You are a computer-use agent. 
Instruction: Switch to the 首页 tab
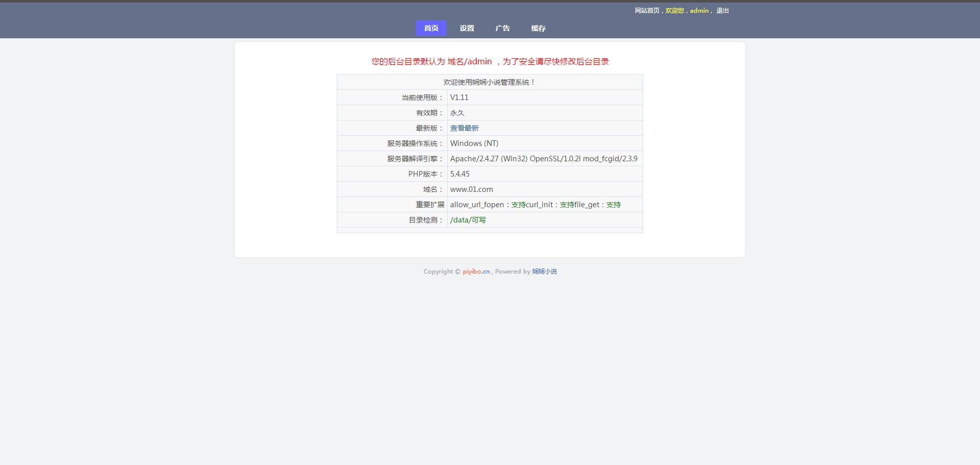coord(431,28)
